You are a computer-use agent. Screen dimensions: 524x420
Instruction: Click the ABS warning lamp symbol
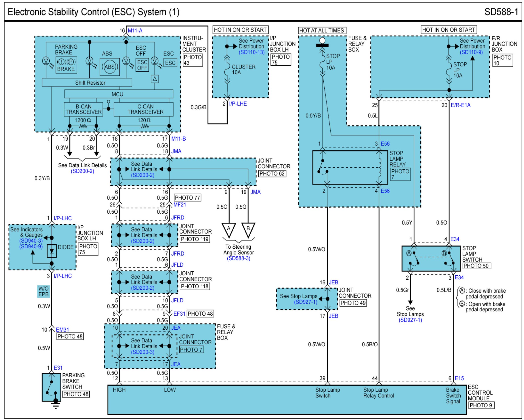coord(110,67)
